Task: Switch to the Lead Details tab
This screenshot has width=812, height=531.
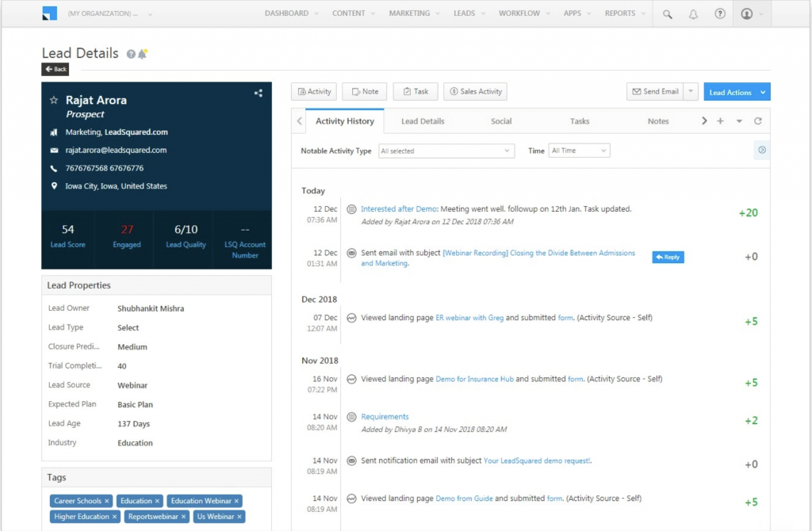Action: tap(423, 121)
